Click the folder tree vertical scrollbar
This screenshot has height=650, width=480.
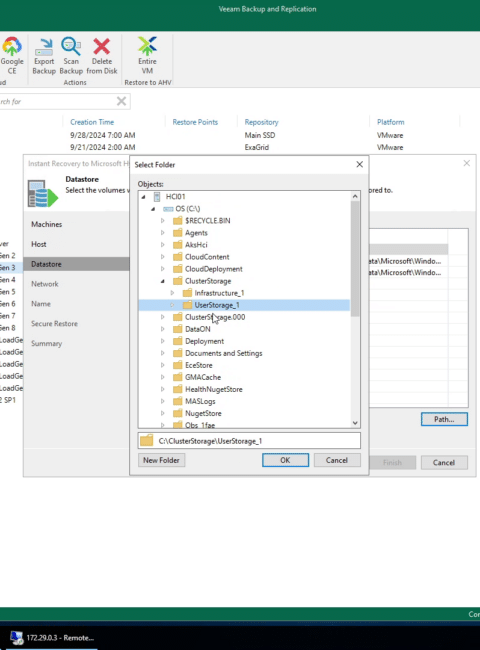click(x=355, y=259)
